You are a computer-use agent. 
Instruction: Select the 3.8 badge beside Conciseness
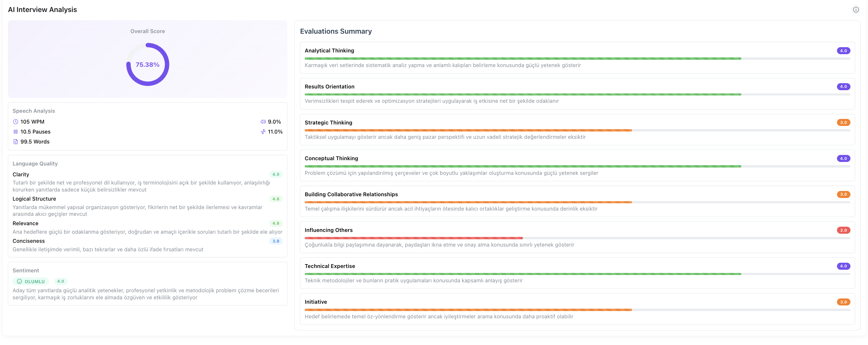(x=276, y=241)
